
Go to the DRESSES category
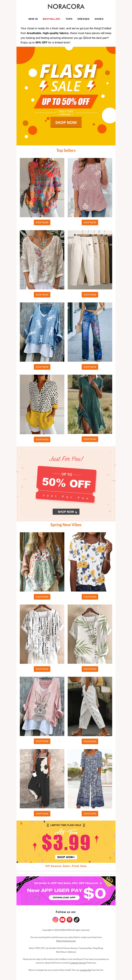(83, 19)
